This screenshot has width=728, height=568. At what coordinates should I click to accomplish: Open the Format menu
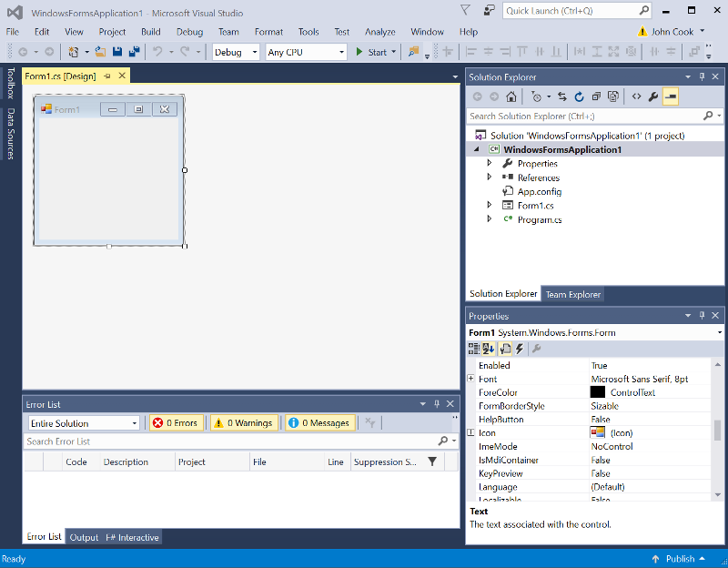coord(268,32)
